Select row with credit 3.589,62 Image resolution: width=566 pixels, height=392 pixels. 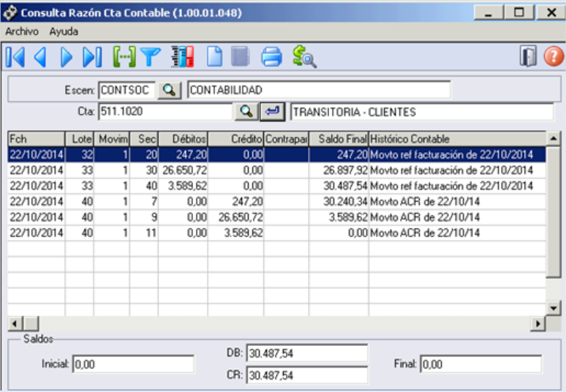[x=276, y=233]
